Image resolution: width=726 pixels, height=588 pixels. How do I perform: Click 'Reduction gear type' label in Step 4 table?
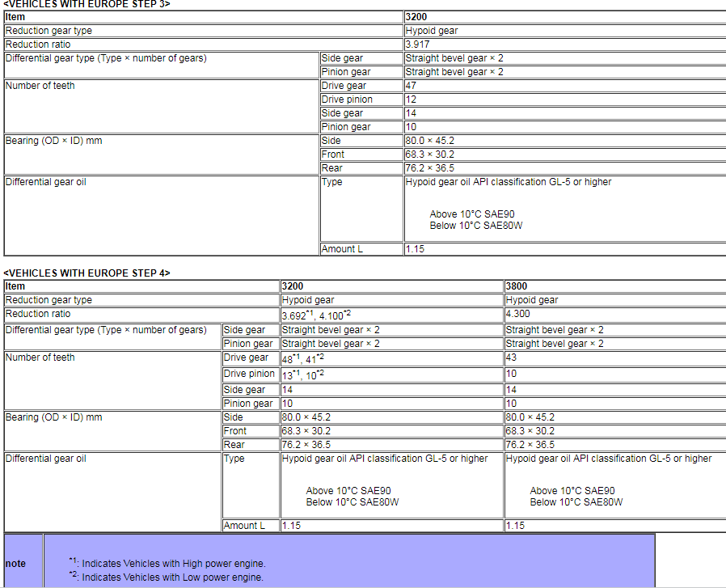49,300
